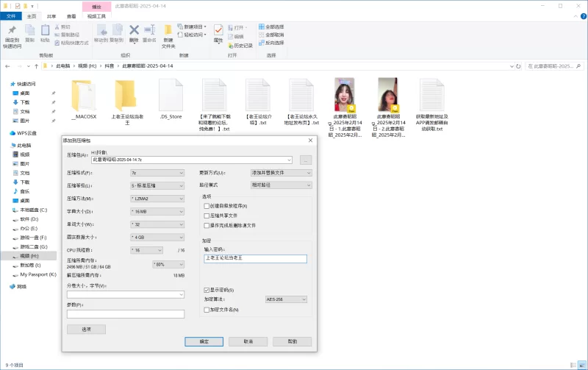Click Paste shortcut (粘贴快捷方式) in the ribbon
Viewport: 588px width, 370px height.
[71, 43]
